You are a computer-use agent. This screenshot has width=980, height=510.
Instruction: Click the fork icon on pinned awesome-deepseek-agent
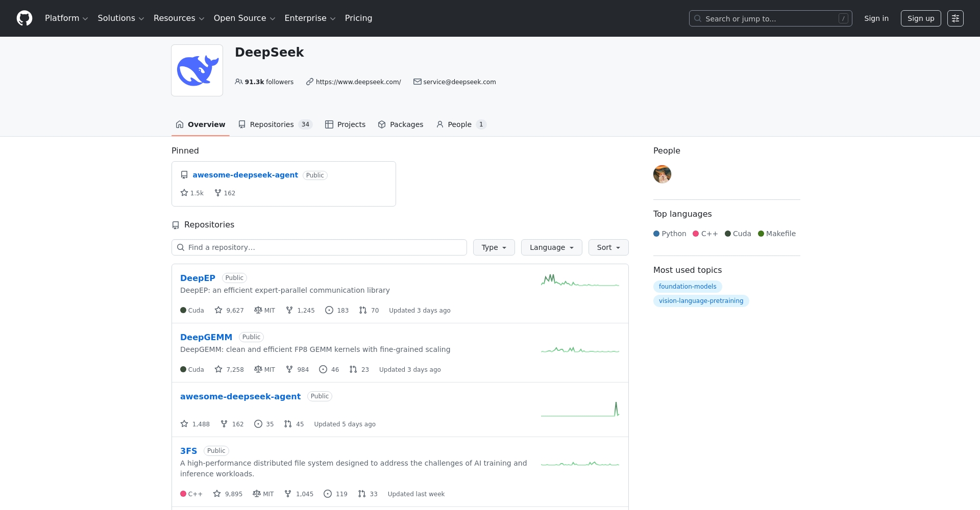coord(218,193)
